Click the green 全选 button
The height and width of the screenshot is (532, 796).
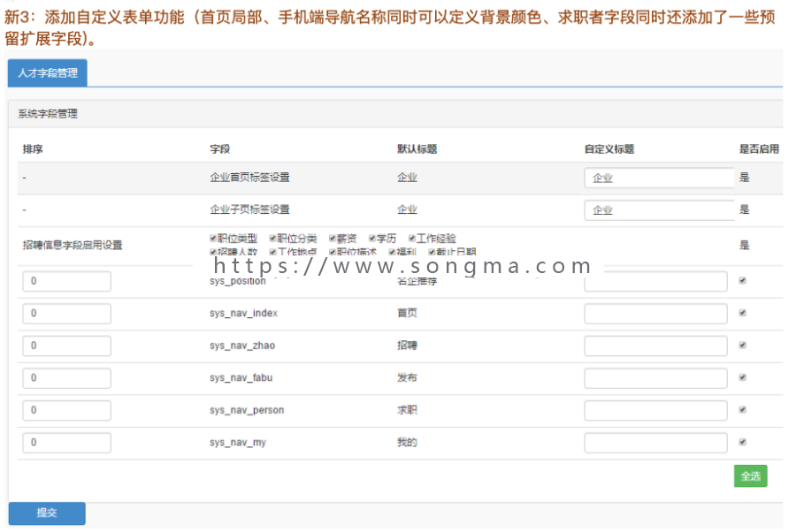pos(750,475)
